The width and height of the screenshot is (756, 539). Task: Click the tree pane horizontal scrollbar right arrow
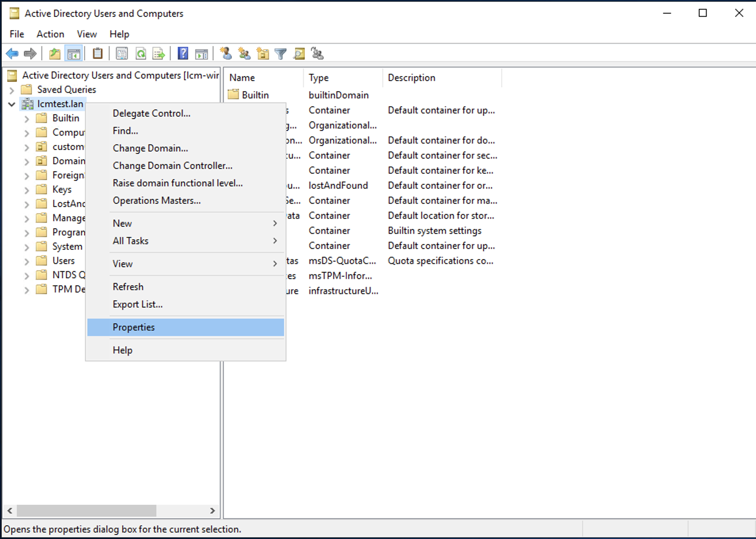point(212,510)
